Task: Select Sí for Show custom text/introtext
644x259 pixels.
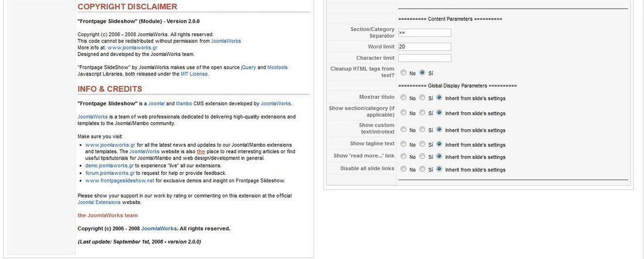Action: (x=422, y=129)
